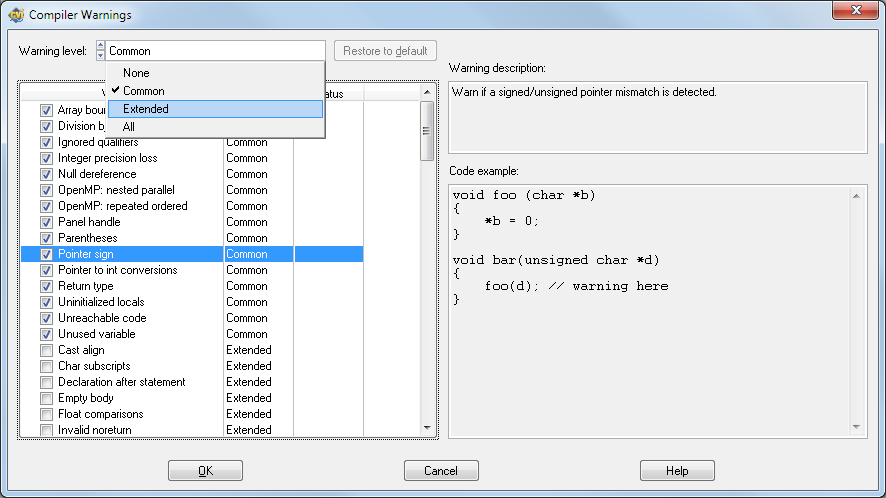Pick the checked Common warning level
The image size is (886, 498).
click(x=143, y=91)
